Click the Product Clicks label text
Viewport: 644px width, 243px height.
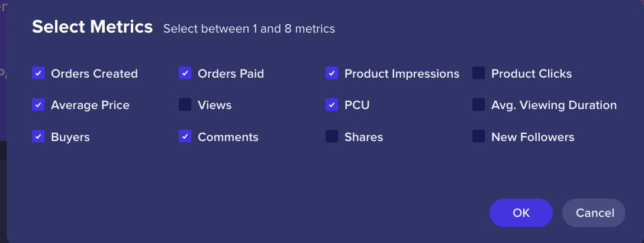click(x=532, y=74)
